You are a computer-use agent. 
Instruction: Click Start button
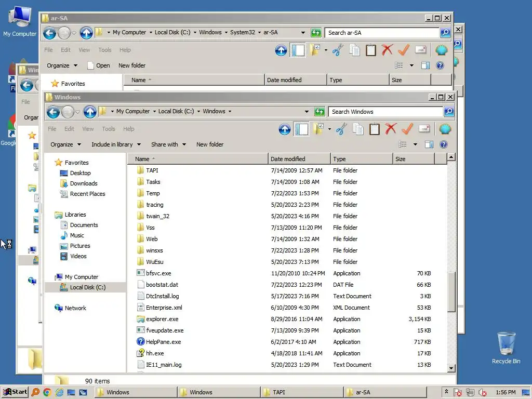point(15,392)
